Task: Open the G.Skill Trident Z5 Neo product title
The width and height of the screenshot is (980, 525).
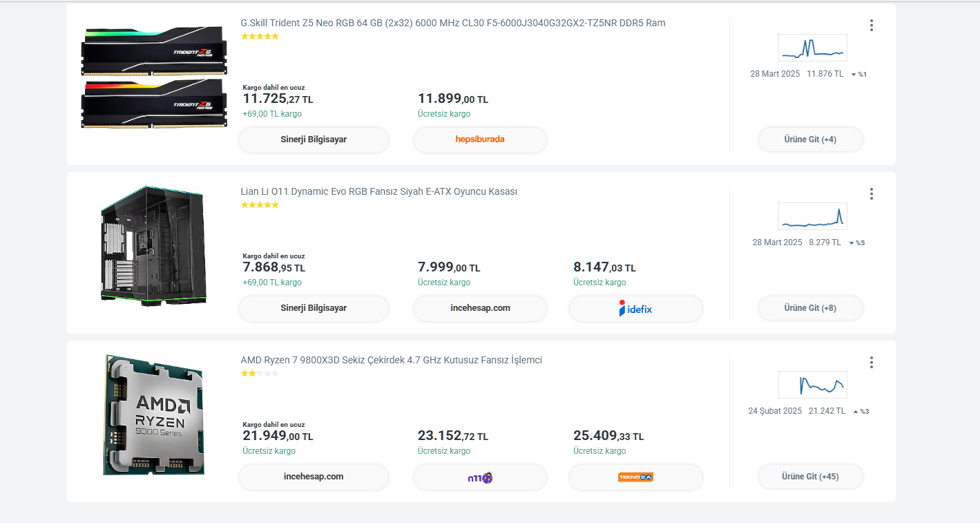Action: (x=452, y=23)
